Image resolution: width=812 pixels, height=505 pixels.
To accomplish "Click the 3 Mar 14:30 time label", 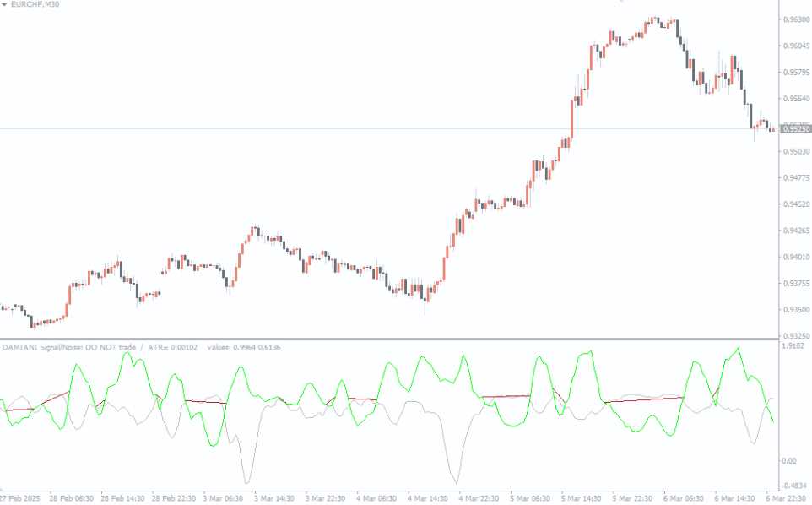I will click(x=275, y=497).
